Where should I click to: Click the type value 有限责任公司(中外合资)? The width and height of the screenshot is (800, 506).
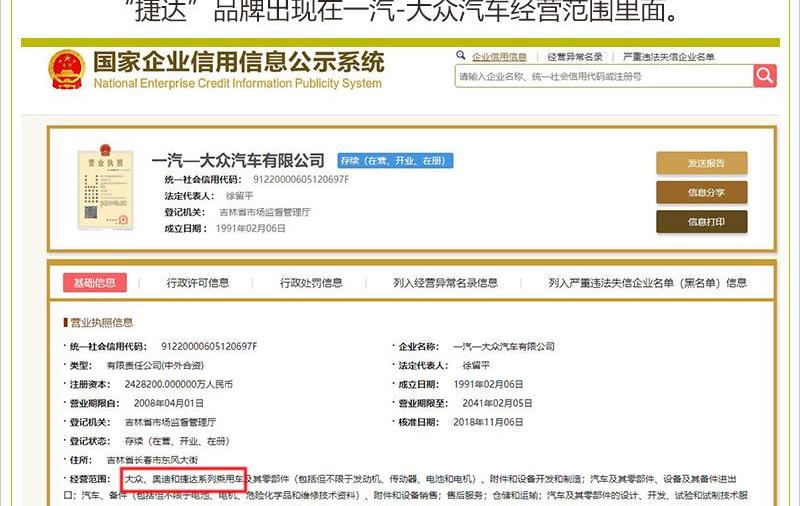[155, 365]
